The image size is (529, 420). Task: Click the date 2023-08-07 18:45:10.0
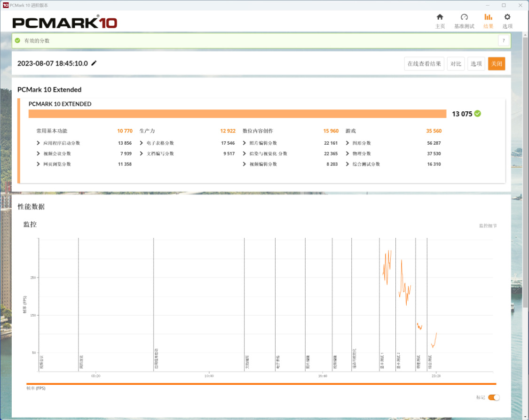click(53, 63)
